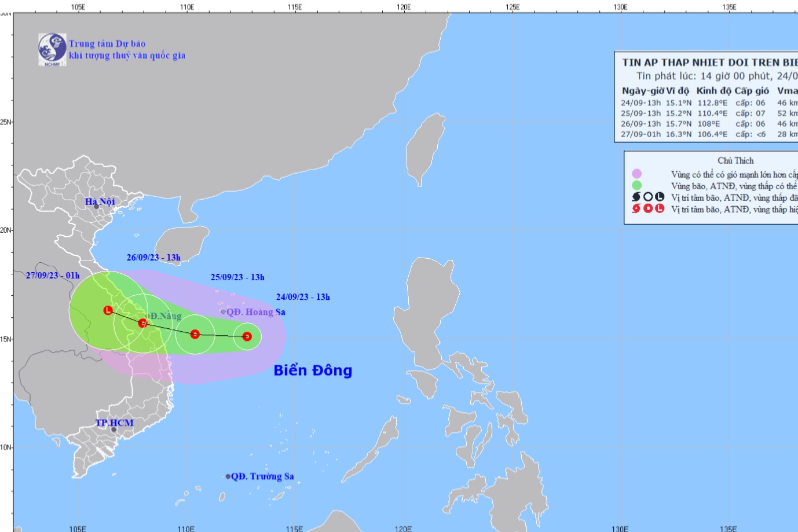798x532 pixels.
Task: Click the 'cấp: <6' wind level cell
Action: (751, 134)
